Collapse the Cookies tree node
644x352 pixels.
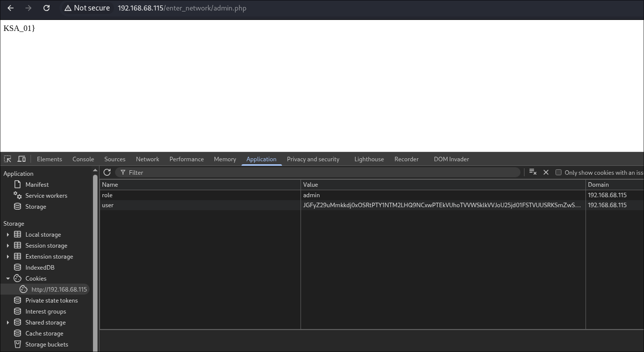[x=8, y=279]
